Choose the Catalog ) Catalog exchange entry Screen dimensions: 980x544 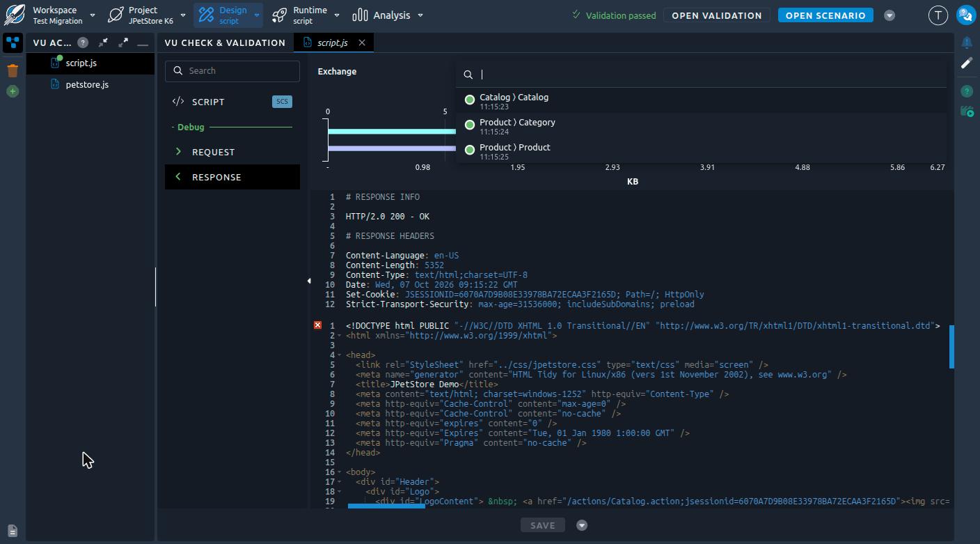701,100
